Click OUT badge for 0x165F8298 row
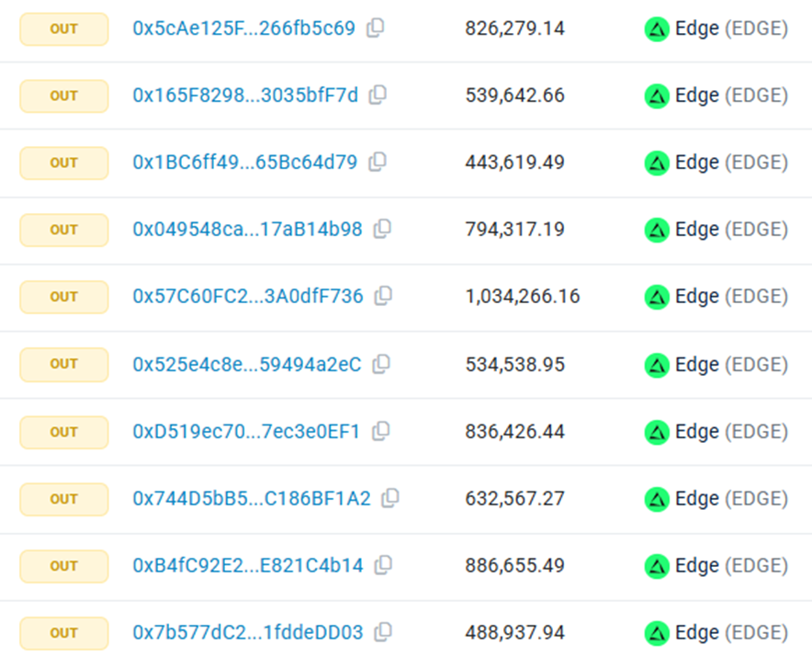The height and width of the screenshot is (667, 812). point(64,96)
